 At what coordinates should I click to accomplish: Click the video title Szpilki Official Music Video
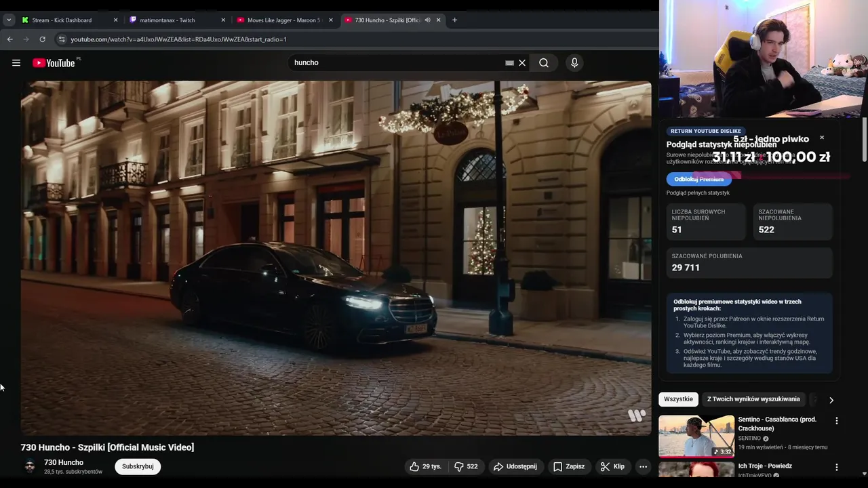[x=107, y=447]
